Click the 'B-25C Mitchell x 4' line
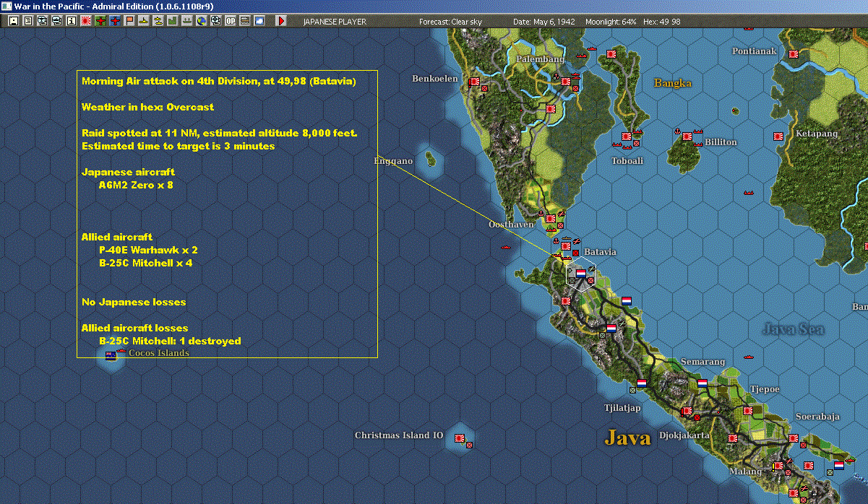The image size is (868, 504). (146, 263)
